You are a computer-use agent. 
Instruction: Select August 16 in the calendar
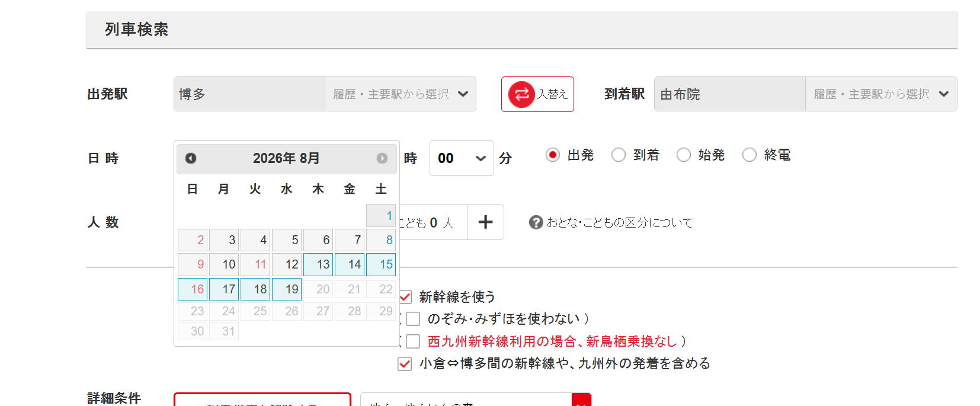pos(193,289)
